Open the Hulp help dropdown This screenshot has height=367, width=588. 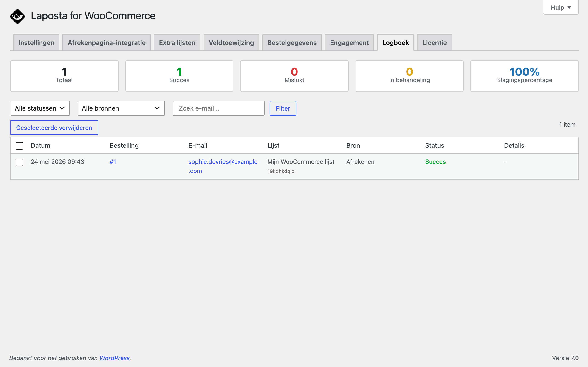tap(560, 8)
